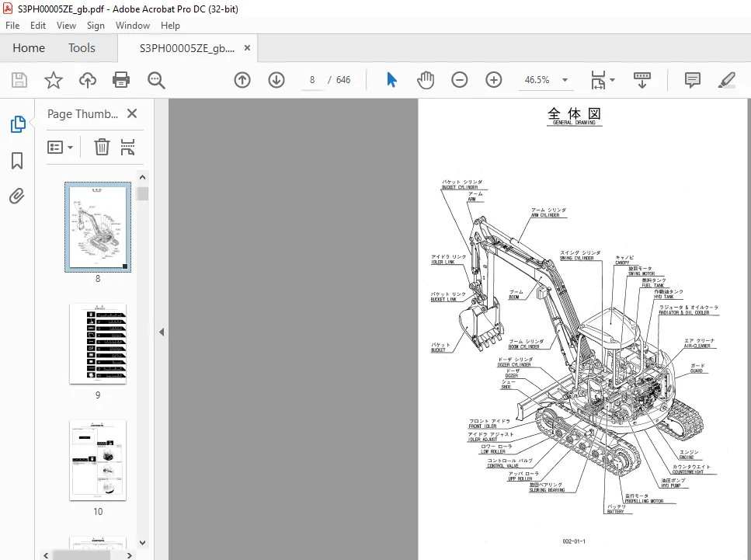
Task: Switch to the Home tab
Action: [x=29, y=48]
